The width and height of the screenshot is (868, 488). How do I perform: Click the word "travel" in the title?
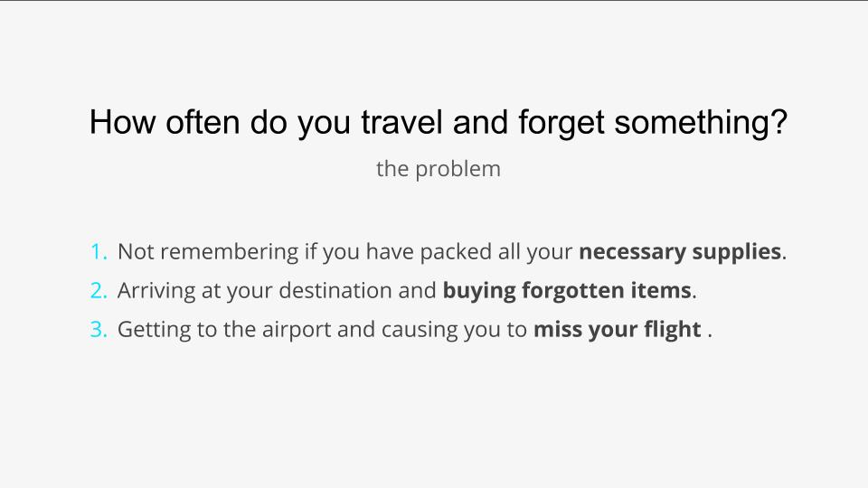(x=401, y=122)
